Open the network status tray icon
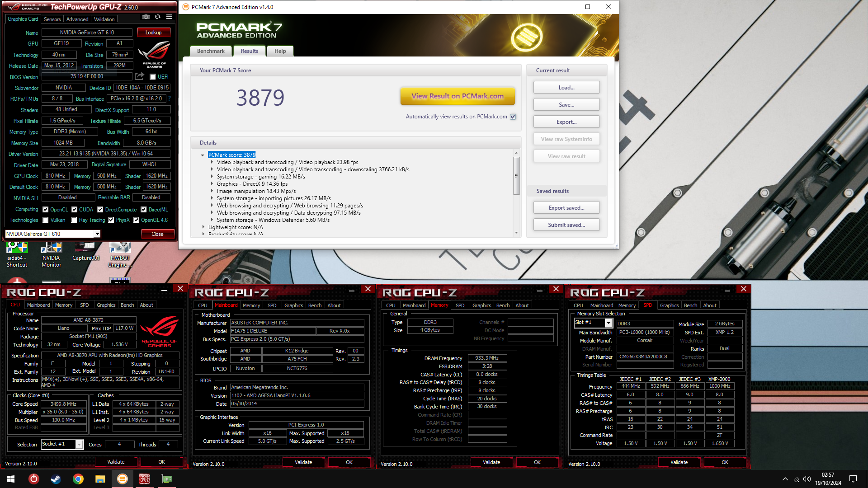The height and width of the screenshot is (488, 868). (x=796, y=479)
